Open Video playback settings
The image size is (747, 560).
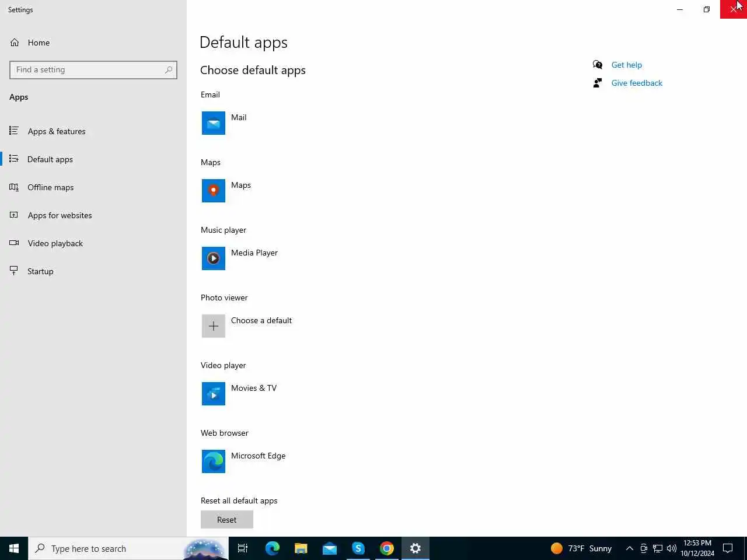pyautogui.click(x=93, y=243)
